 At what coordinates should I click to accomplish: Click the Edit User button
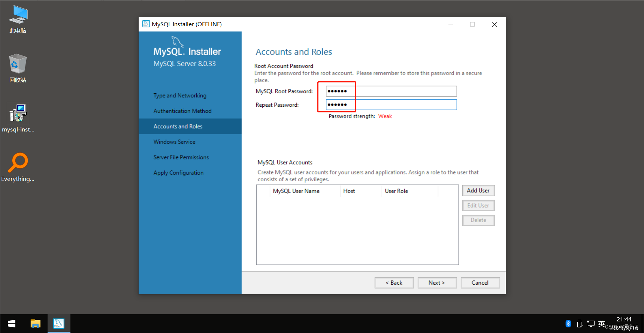coord(478,205)
